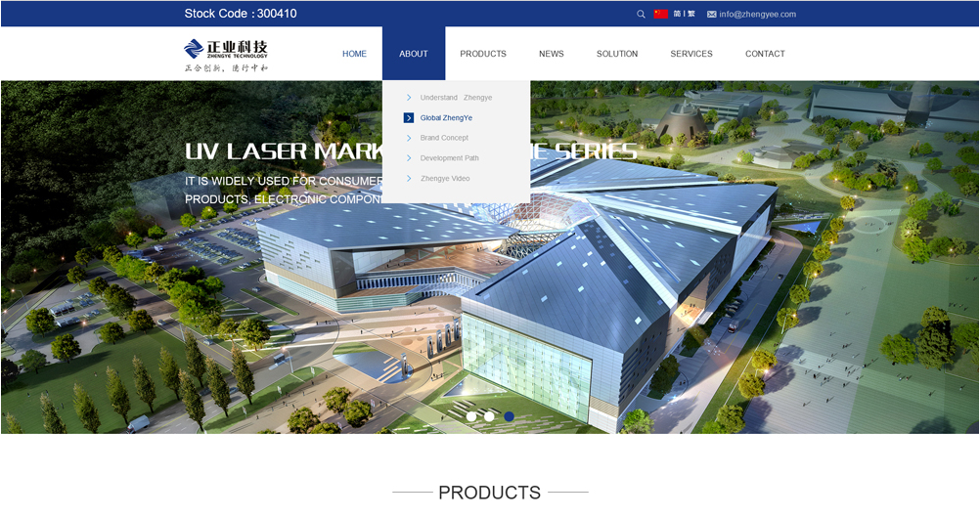Expand the SOLUTION navigation menu
Viewport: 980px width, 518px height.
pos(617,54)
